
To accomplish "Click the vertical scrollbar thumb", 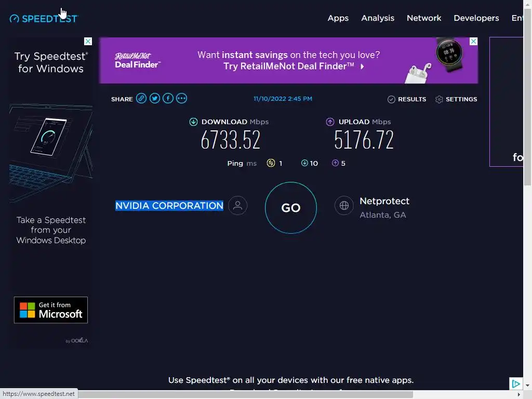I will pyautogui.click(x=527, y=97).
